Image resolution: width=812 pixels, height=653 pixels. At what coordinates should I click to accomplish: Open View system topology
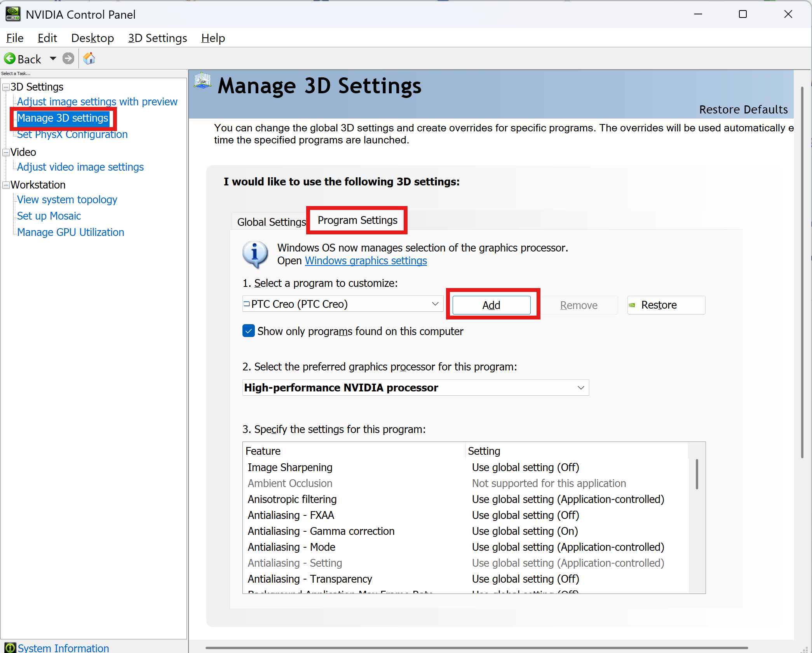click(x=67, y=200)
